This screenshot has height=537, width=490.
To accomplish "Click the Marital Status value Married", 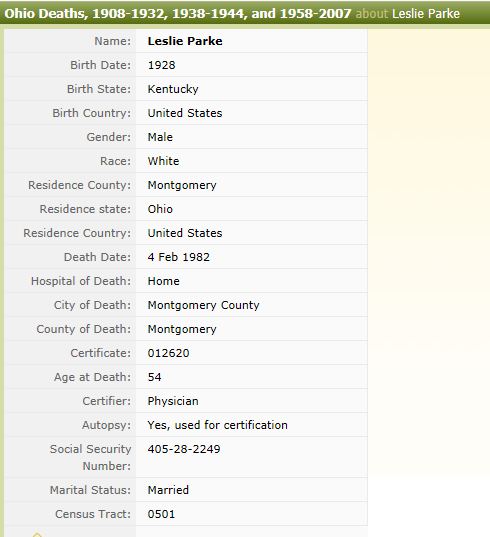I will pos(168,490).
